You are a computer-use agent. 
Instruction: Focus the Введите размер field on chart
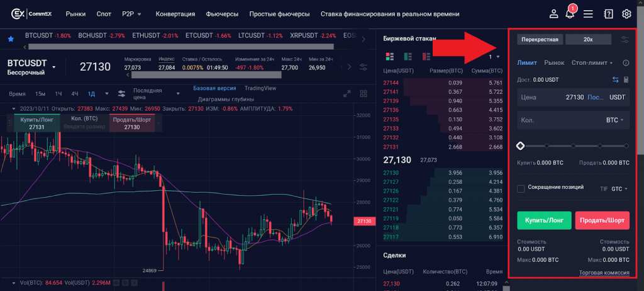[x=84, y=127]
